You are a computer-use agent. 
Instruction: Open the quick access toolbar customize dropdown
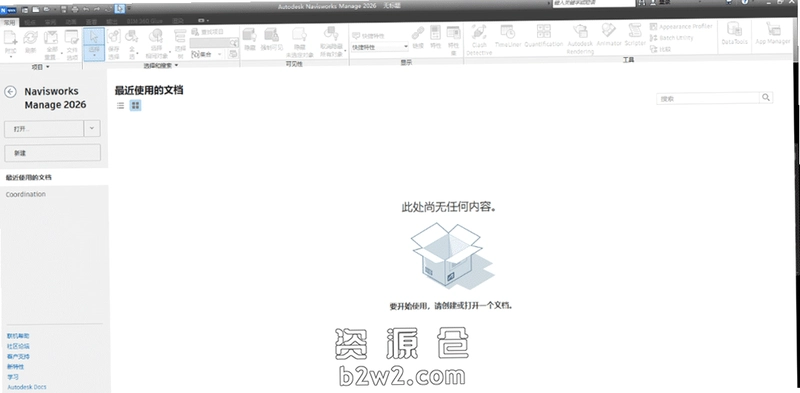pos(129,8)
